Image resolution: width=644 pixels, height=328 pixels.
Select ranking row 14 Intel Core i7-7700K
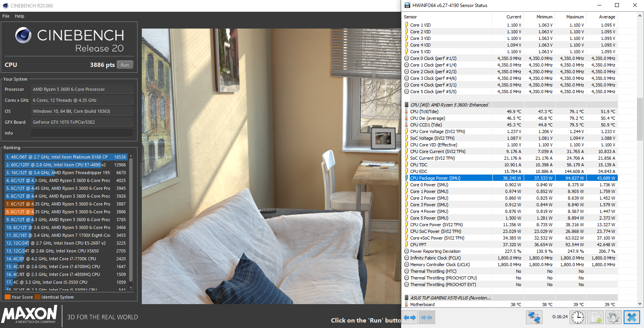pyautogui.click(x=66, y=259)
